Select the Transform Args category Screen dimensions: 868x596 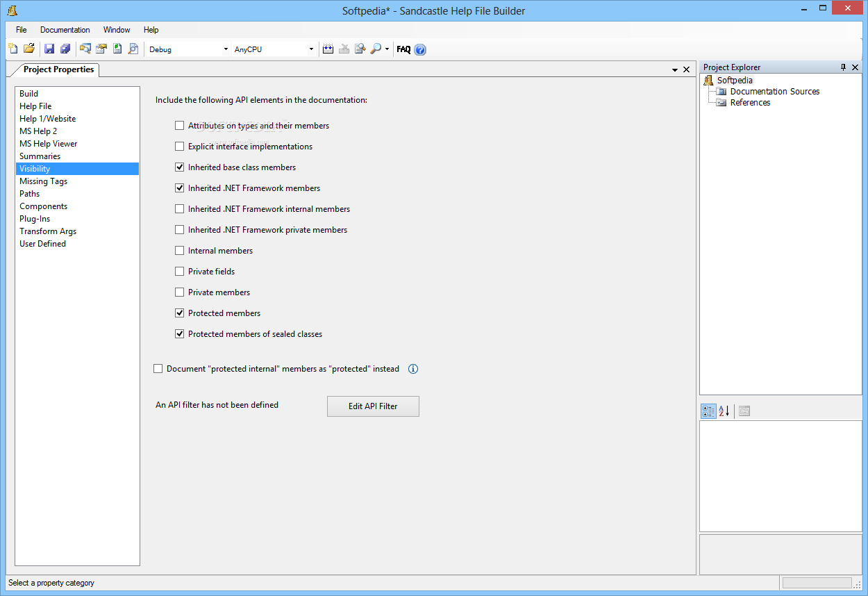(77, 231)
